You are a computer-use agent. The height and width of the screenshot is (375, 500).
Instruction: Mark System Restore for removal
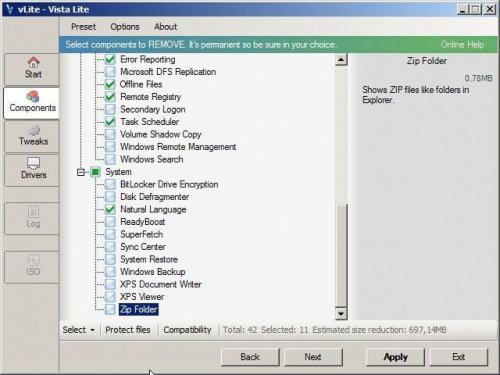pyautogui.click(x=110, y=259)
